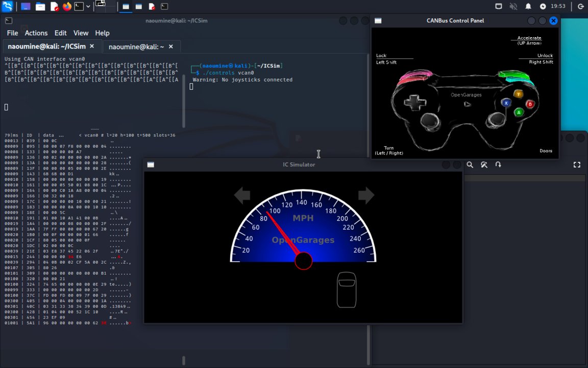Screen dimensions: 588x368
Task: Click the cansniffer row with ID 244
Action: [x=67, y=257]
